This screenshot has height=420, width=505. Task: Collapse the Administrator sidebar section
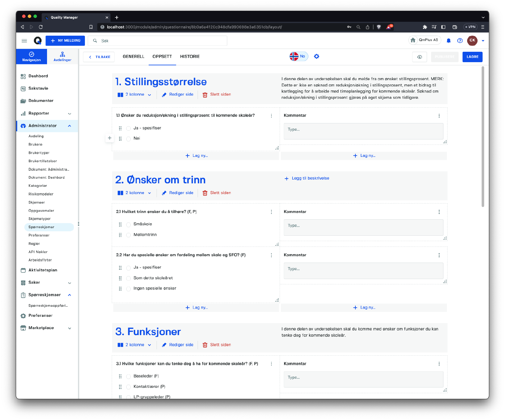click(x=69, y=126)
